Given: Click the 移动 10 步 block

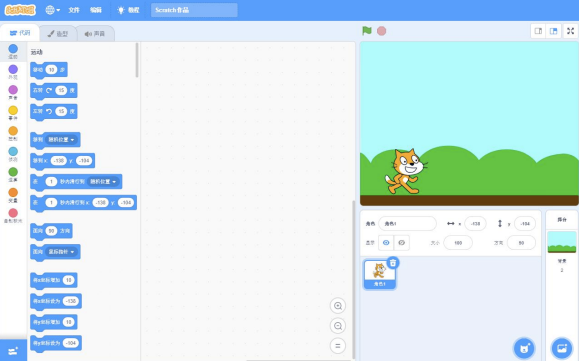Looking at the screenshot, I should (48, 70).
